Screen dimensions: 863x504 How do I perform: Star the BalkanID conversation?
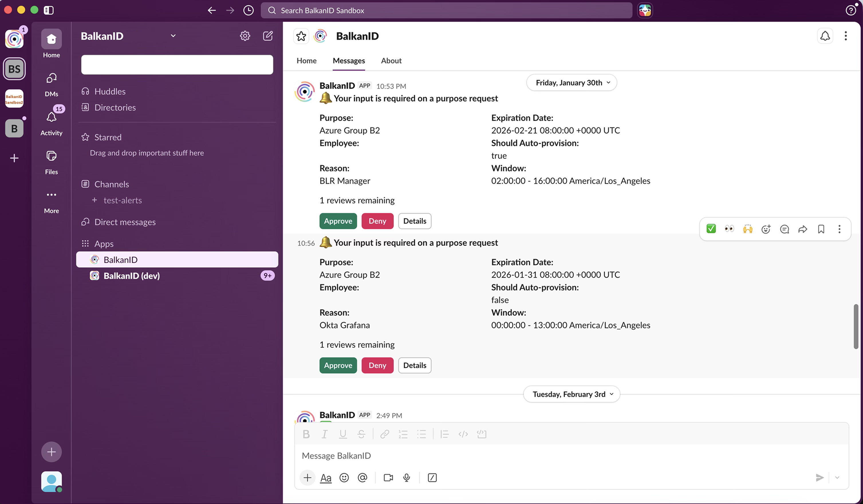pyautogui.click(x=301, y=36)
